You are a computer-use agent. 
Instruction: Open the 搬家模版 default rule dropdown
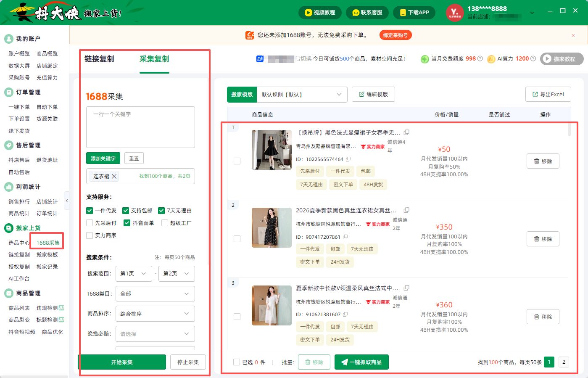302,95
